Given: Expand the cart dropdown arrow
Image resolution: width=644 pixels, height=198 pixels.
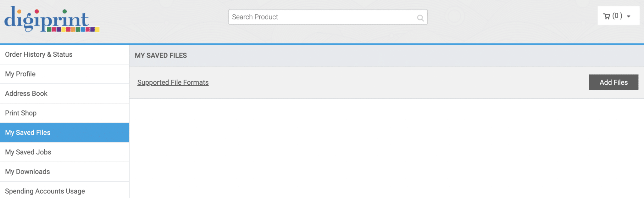Looking at the screenshot, I should tap(629, 16).
